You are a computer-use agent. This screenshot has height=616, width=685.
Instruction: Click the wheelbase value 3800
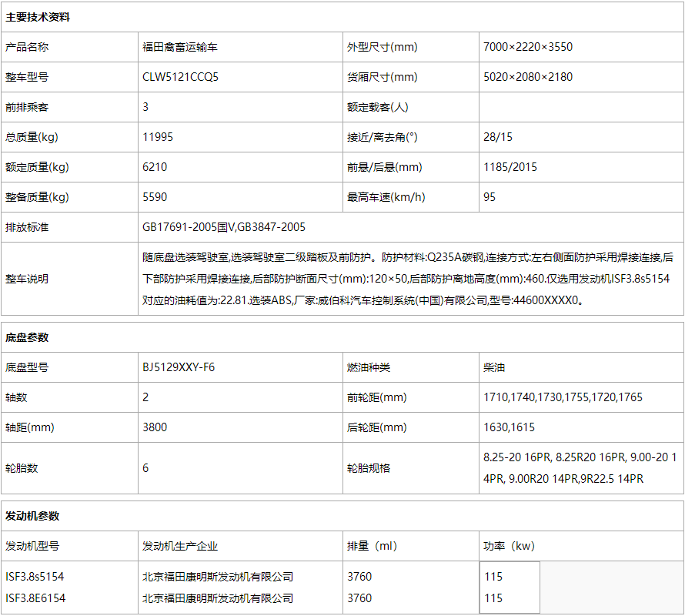tap(155, 427)
